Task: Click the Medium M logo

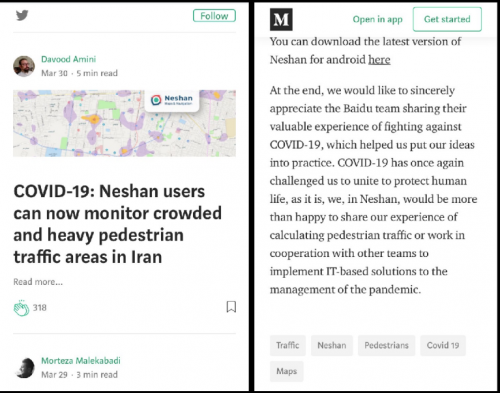Action: point(281,20)
